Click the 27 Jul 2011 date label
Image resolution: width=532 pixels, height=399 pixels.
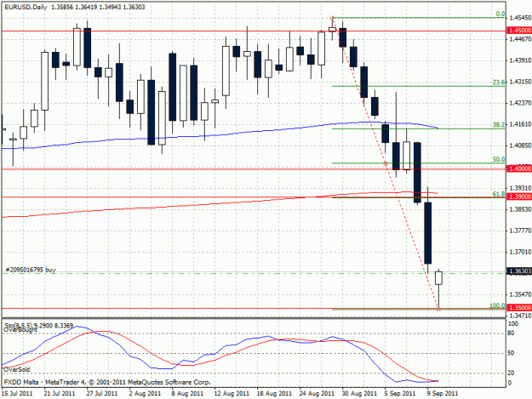[x=102, y=393]
